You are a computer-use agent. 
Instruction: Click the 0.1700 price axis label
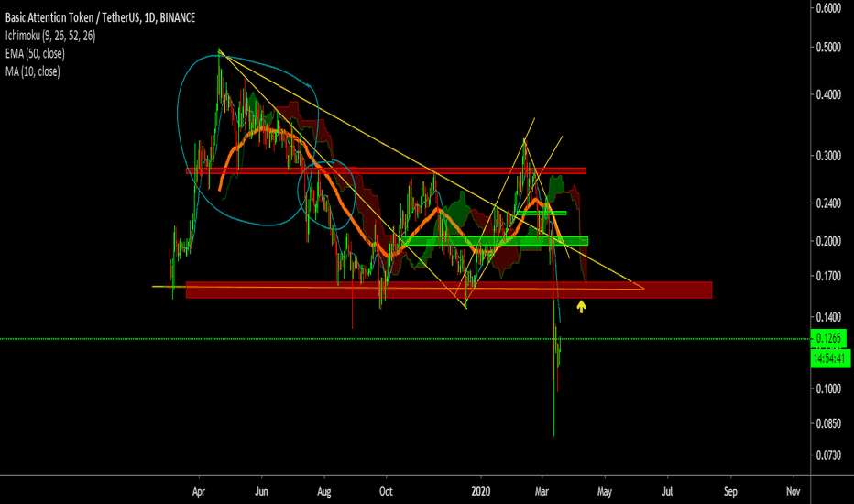pos(827,276)
